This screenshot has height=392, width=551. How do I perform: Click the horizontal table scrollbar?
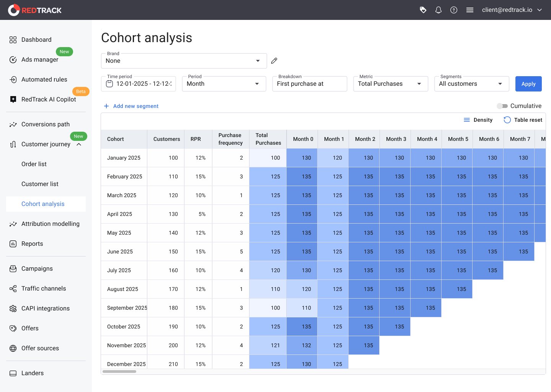click(119, 371)
